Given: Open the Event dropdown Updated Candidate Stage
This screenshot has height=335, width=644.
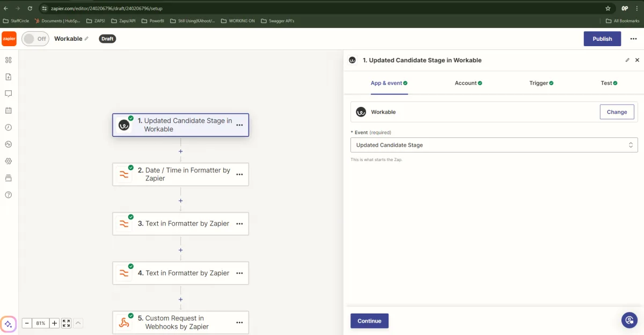Looking at the screenshot, I should [x=494, y=145].
